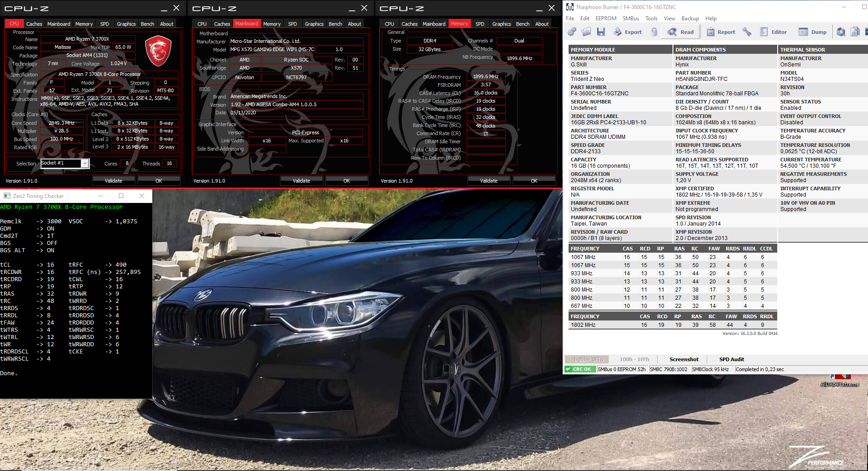The width and height of the screenshot is (868, 471).
Task: Click the Read toolbar button
Action: click(681, 32)
